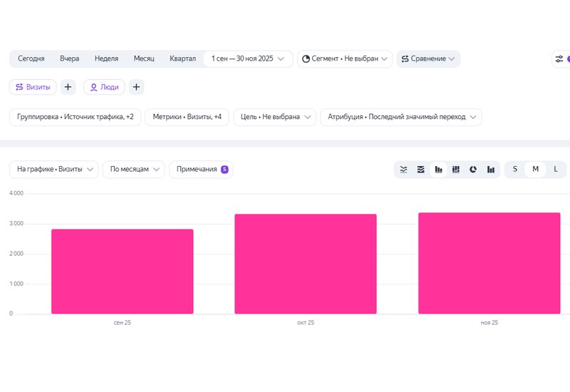Open the notes count badge 5
570x392 pixels.
coord(224,170)
